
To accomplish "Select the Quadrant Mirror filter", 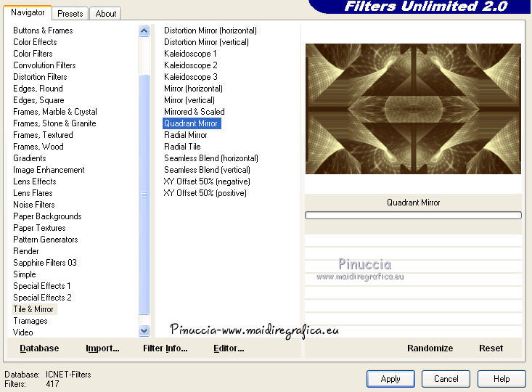I will point(192,123).
